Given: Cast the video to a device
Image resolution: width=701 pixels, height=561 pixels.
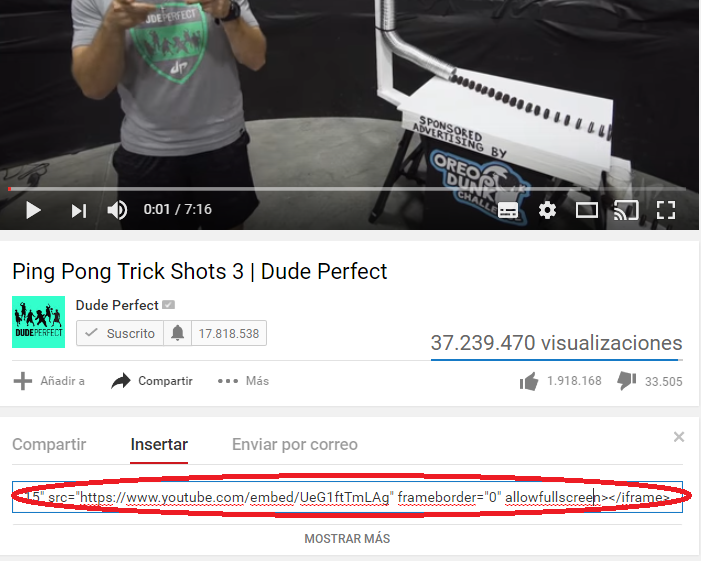Looking at the screenshot, I should [x=626, y=210].
